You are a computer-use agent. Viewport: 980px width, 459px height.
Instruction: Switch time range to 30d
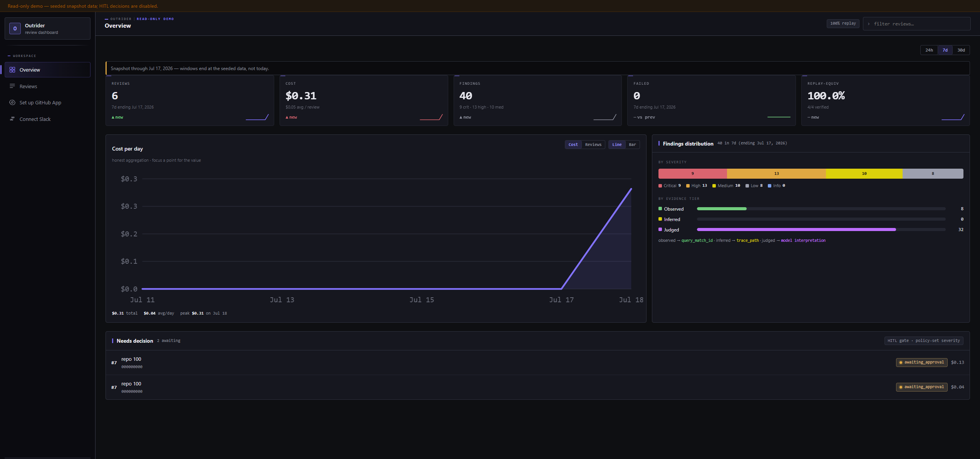point(961,50)
